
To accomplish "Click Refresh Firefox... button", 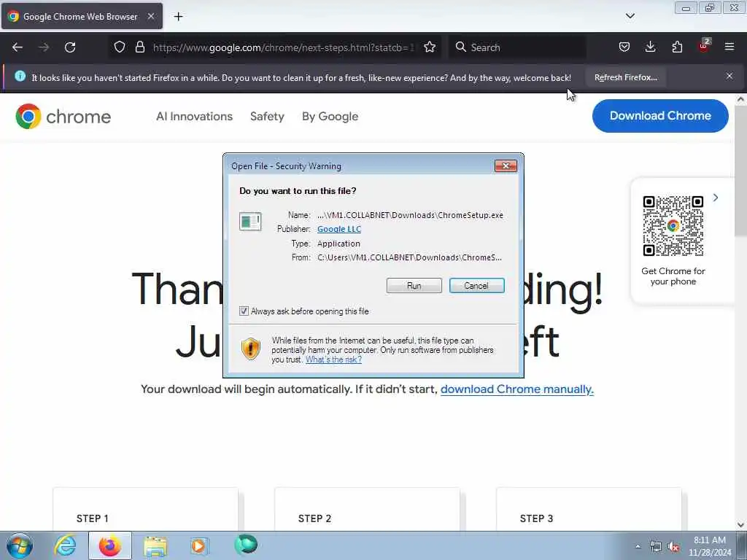I will click(625, 77).
